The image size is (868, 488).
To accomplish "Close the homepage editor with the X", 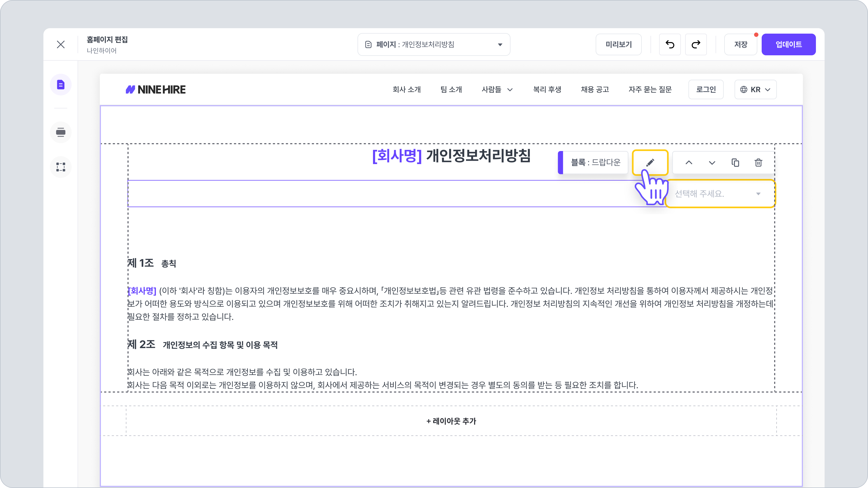I will [x=61, y=44].
